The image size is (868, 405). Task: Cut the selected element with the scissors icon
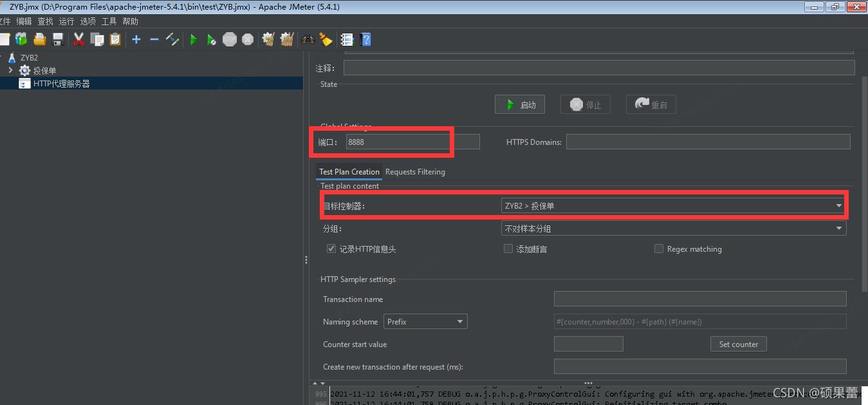[x=79, y=39]
